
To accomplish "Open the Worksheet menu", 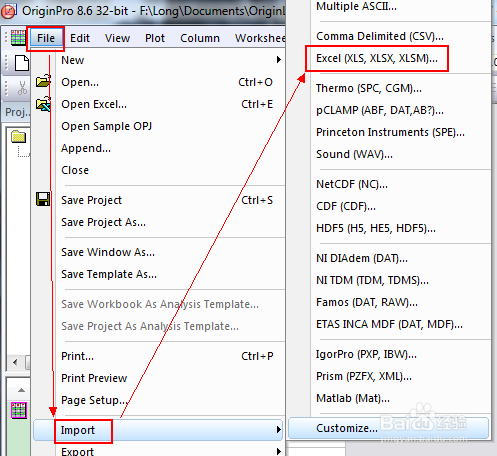I will coord(260,38).
